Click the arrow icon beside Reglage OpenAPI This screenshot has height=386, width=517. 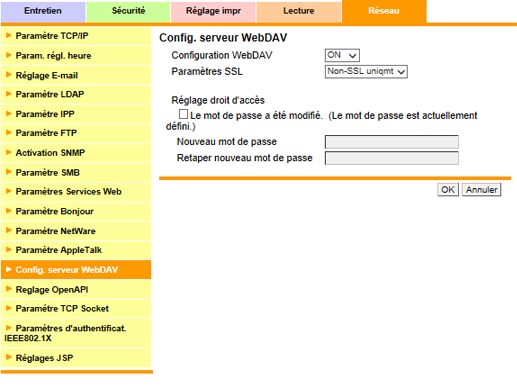pyautogui.click(x=9, y=289)
